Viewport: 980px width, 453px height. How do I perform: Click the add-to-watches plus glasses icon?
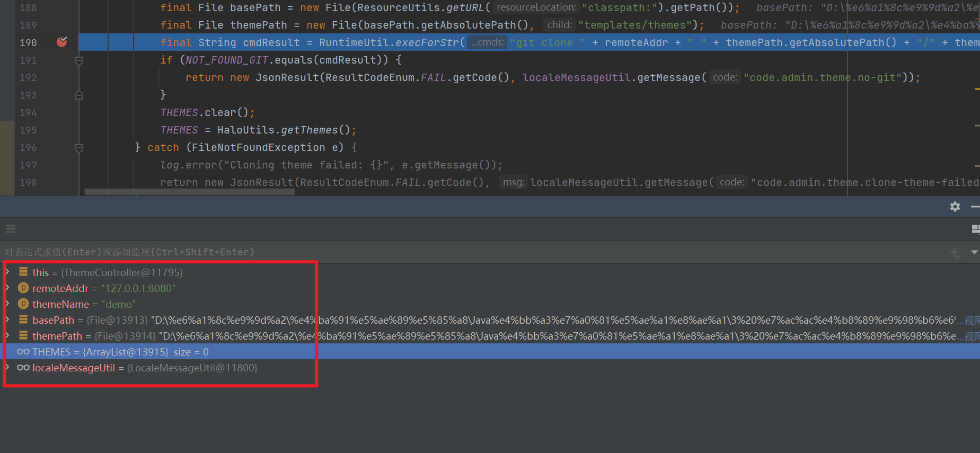tap(956, 253)
